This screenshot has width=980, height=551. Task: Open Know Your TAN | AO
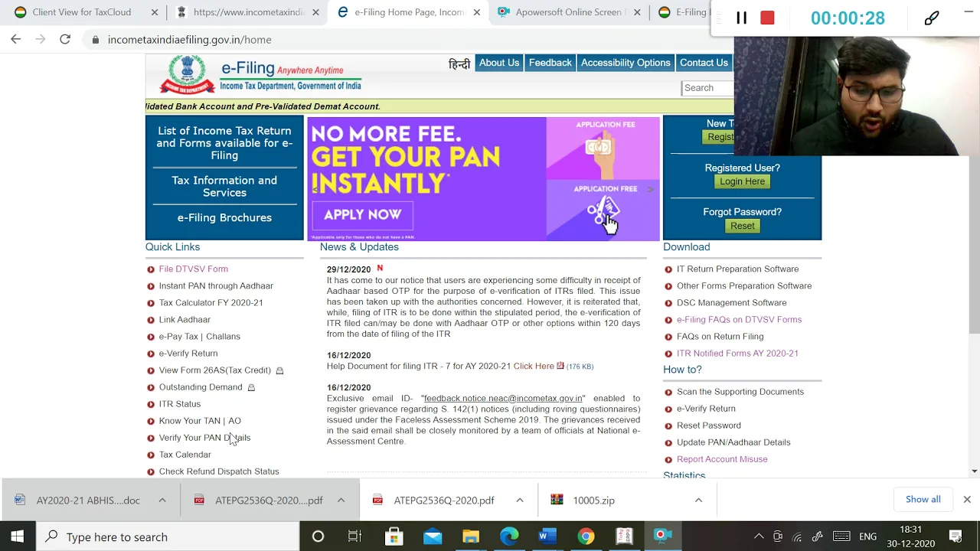point(200,420)
